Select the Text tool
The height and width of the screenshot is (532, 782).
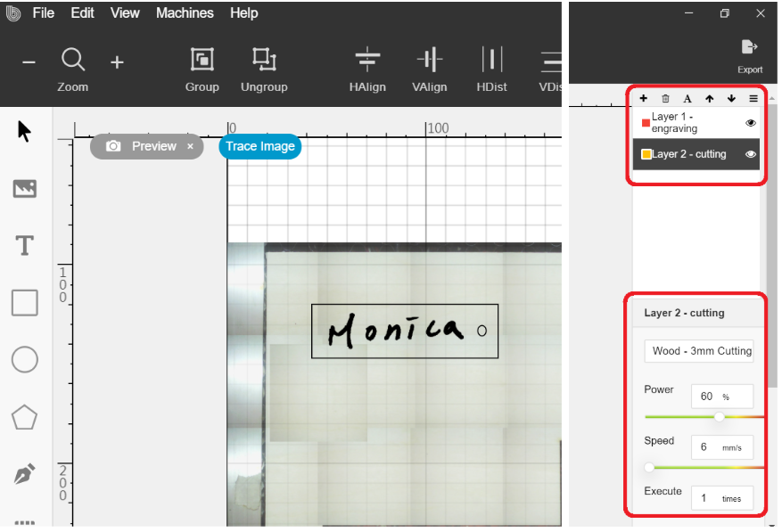tap(24, 245)
